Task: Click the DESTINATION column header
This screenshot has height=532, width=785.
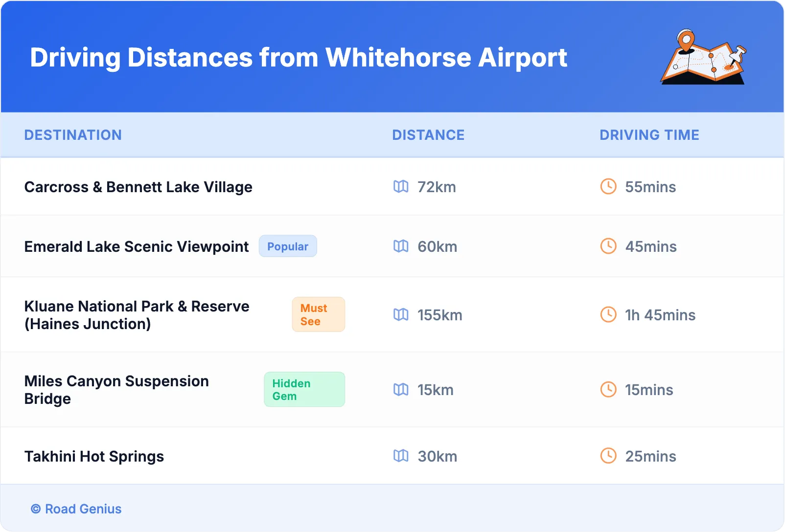Action: pos(73,135)
